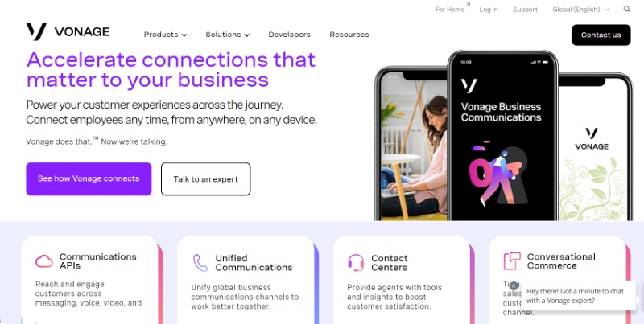Open the Support link
644x324 pixels.
(525, 10)
